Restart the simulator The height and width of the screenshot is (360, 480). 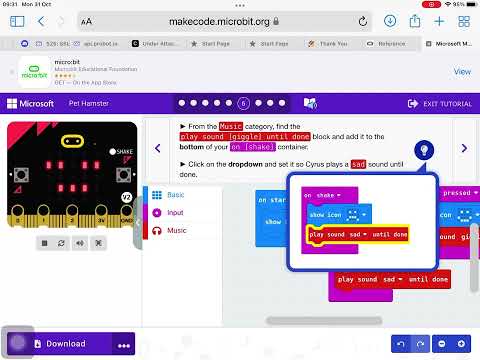(61, 243)
